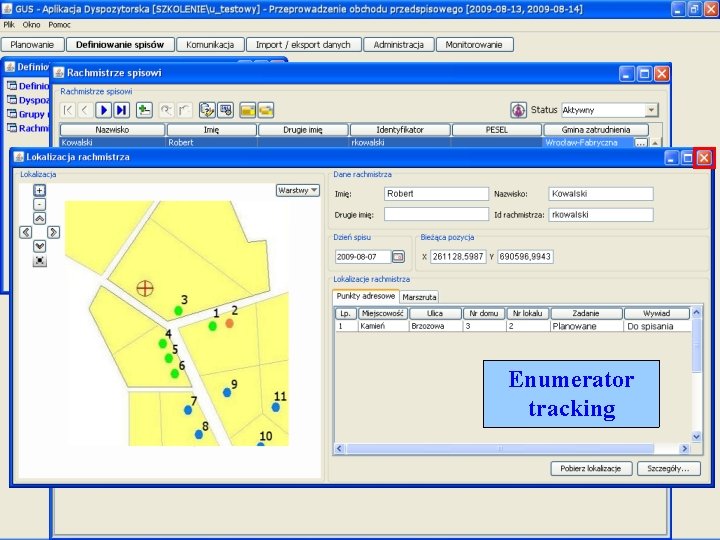Pan the map up
The image size is (720, 540).
pyautogui.click(x=40, y=219)
